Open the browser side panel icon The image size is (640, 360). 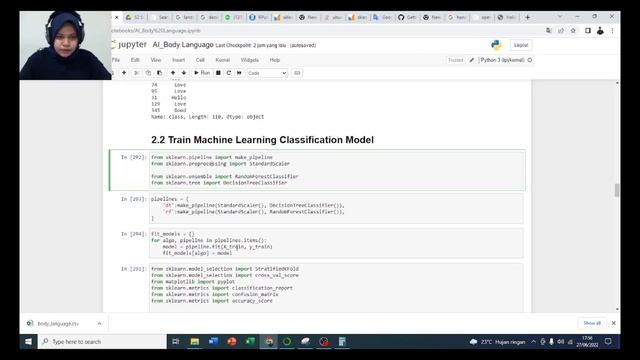point(588,31)
